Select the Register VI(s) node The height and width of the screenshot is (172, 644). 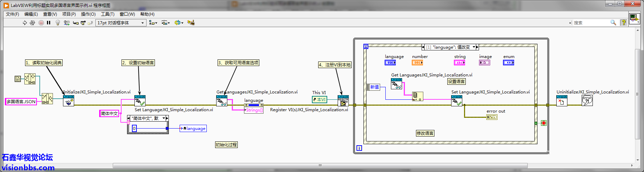(x=343, y=101)
